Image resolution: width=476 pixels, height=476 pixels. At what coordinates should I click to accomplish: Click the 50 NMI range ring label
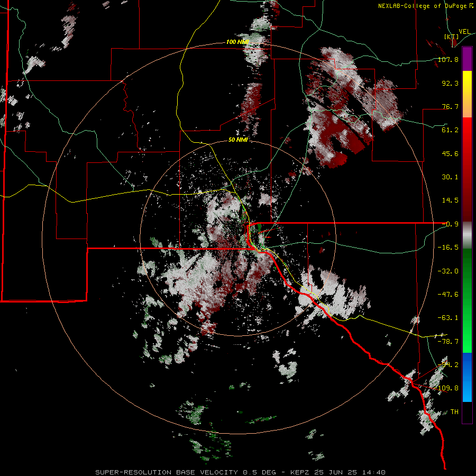237,140
